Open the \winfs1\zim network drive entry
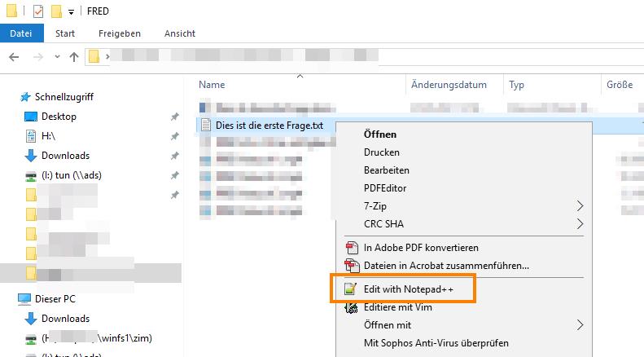The image size is (644, 357). [x=97, y=338]
